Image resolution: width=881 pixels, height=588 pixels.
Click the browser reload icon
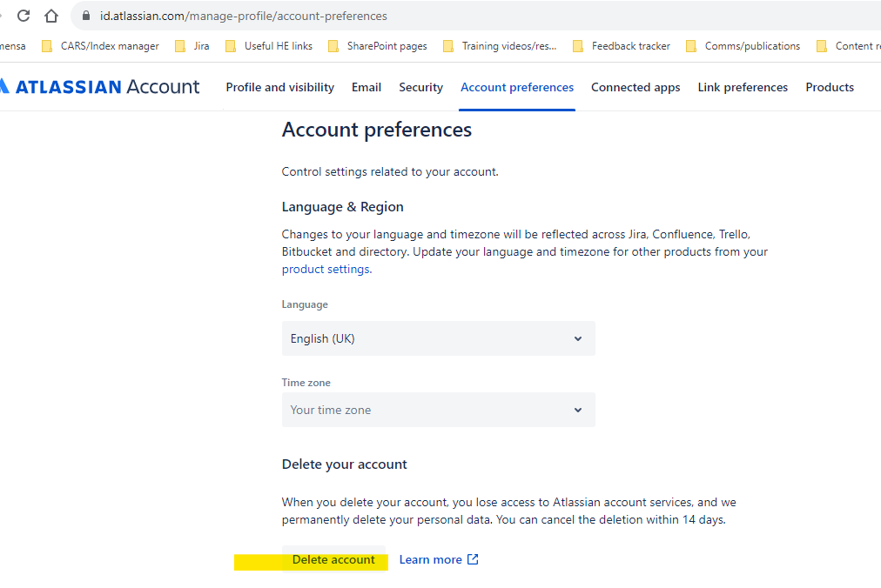coord(24,16)
